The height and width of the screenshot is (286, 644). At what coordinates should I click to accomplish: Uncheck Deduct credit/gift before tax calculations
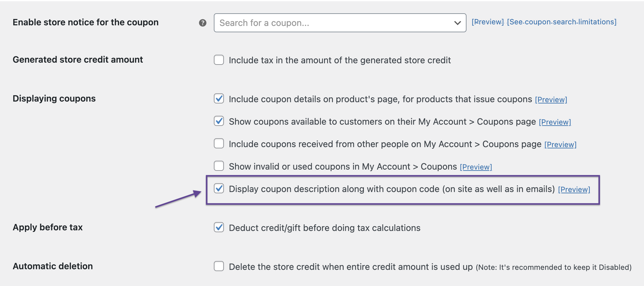pyautogui.click(x=219, y=227)
